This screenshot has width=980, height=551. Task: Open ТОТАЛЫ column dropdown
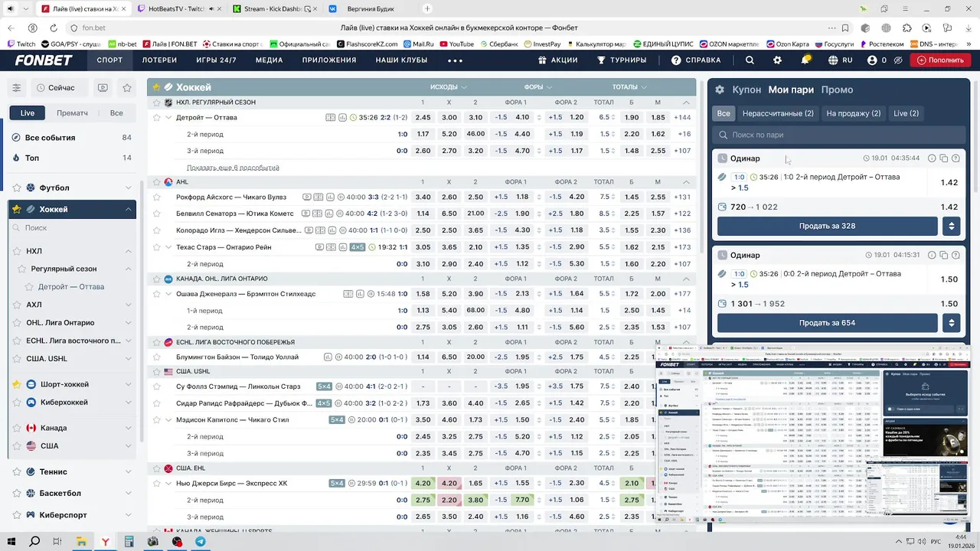click(x=629, y=87)
